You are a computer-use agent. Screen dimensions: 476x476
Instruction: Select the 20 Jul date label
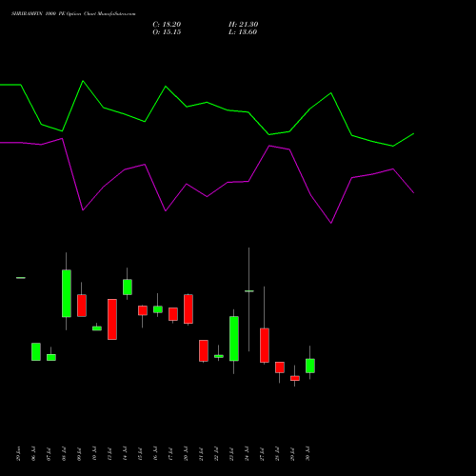(186, 454)
